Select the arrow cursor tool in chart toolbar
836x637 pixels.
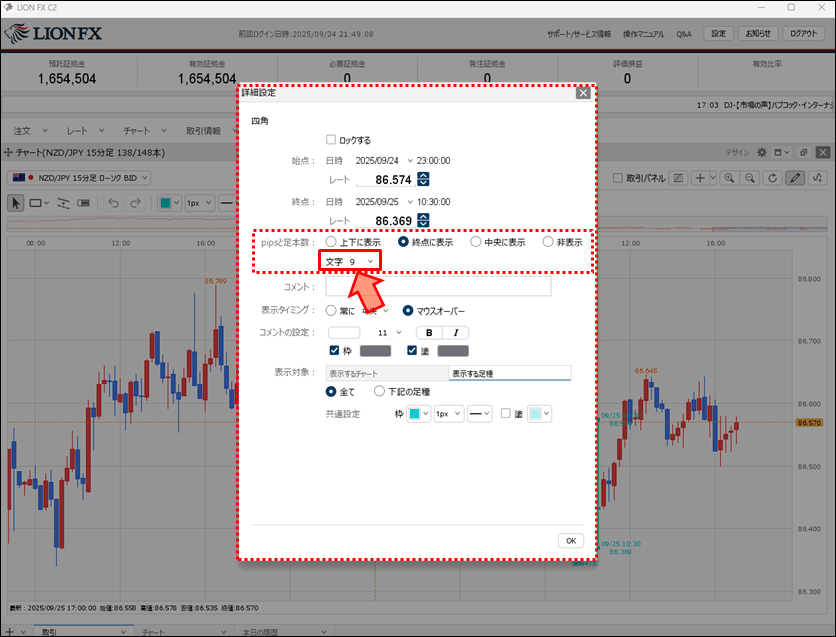coord(16,202)
